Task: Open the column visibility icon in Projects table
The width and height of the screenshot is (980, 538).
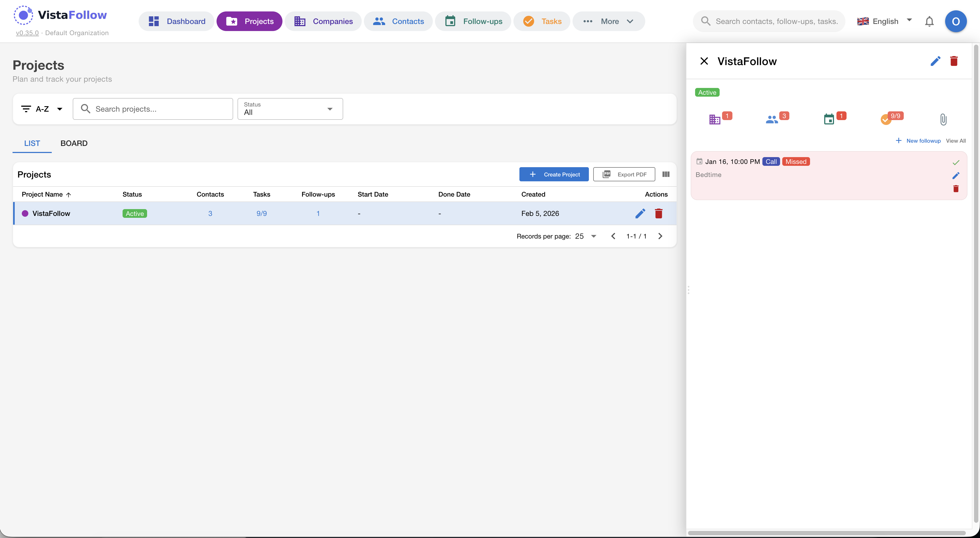Action: [x=666, y=174]
